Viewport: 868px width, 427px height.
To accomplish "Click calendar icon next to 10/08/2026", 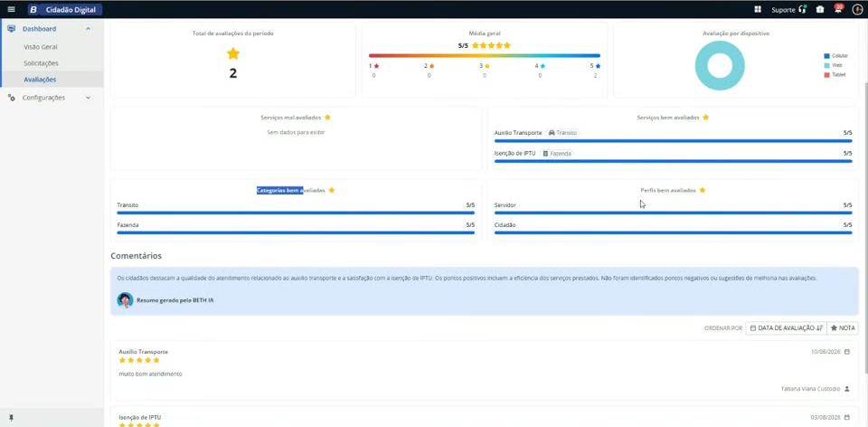I will pos(846,352).
